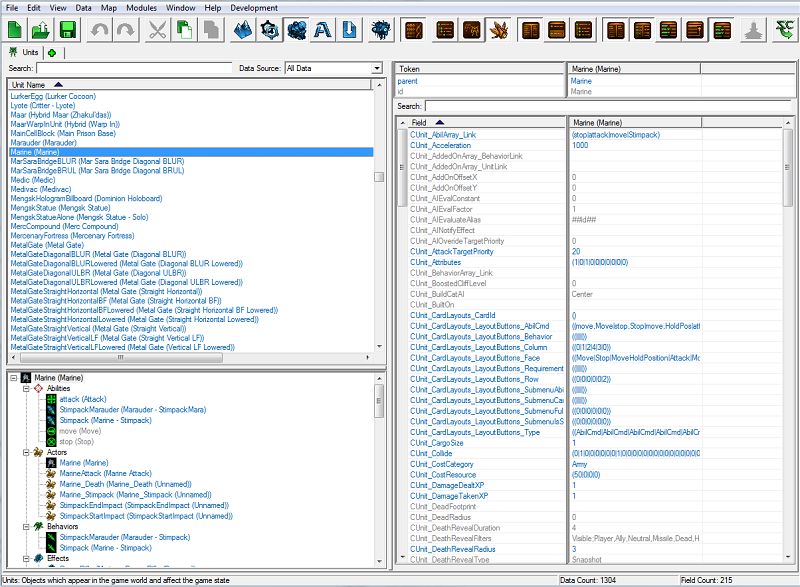Open the View menu
800x587 pixels.
pyautogui.click(x=58, y=8)
